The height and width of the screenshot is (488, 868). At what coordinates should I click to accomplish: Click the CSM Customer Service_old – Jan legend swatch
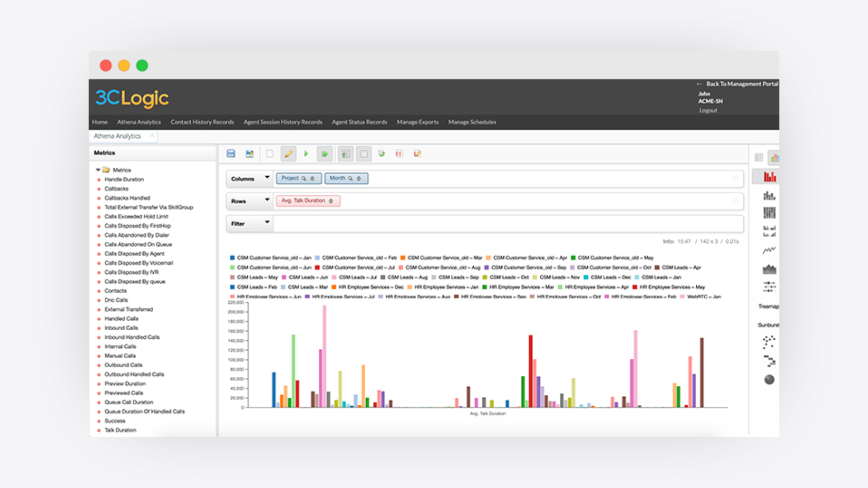coord(232,258)
